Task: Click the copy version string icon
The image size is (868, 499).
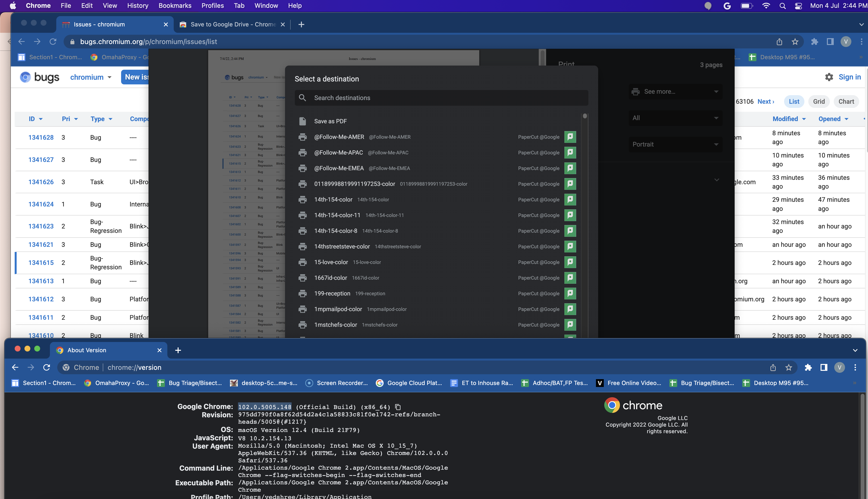Action: 398,407
